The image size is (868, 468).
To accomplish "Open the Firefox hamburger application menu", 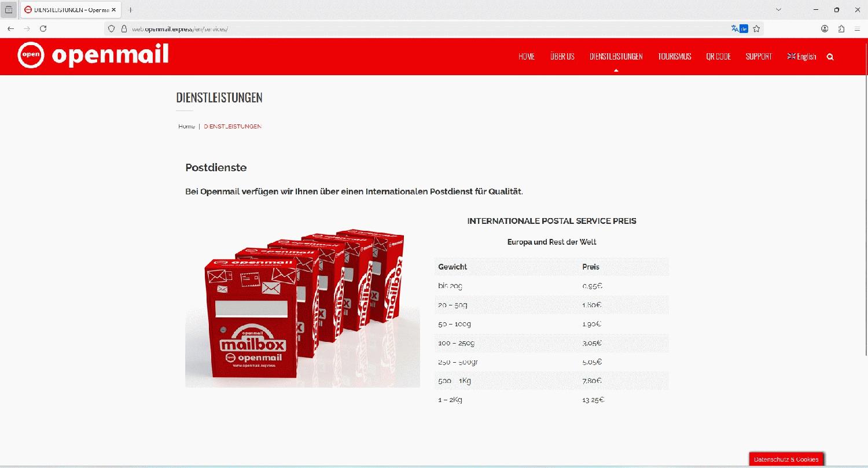I will pos(857,29).
